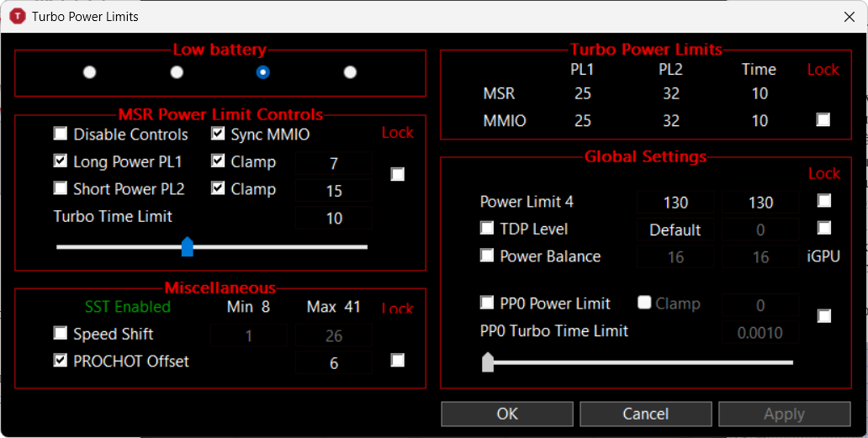Screen dimensions: 868x438
Task: Check the PP0 Power Limit Lock checkbox
Action: (824, 316)
